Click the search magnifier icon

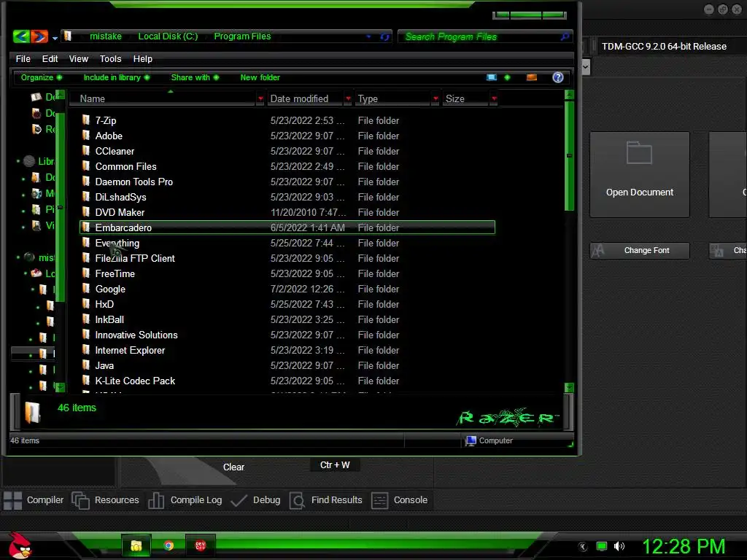pyautogui.click(x=565, y=36)
